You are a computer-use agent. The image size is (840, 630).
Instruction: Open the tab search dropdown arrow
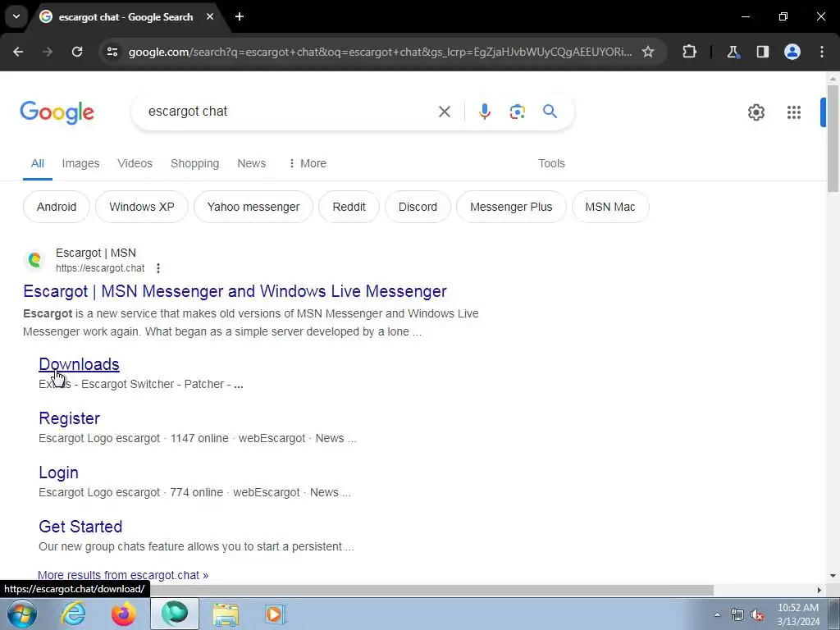[16, 16]
